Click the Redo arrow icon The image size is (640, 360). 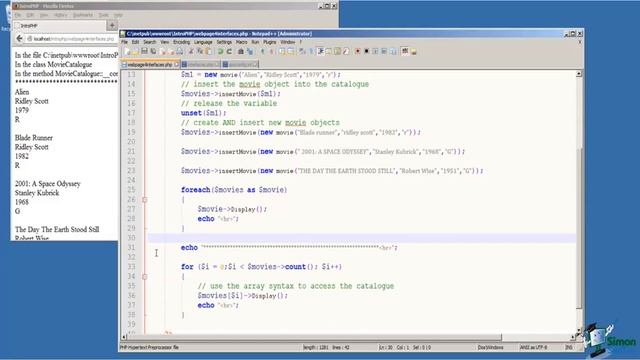[x=229, y=51]
